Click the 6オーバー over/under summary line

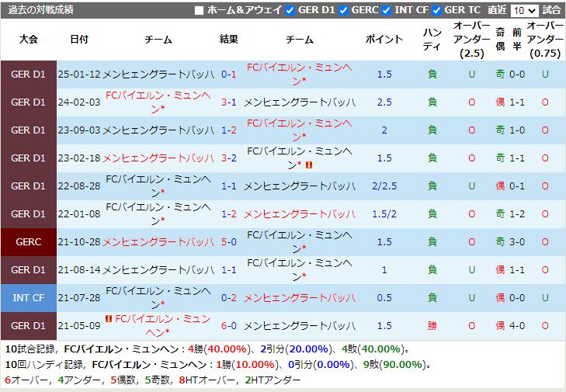[x=152, y=380]
